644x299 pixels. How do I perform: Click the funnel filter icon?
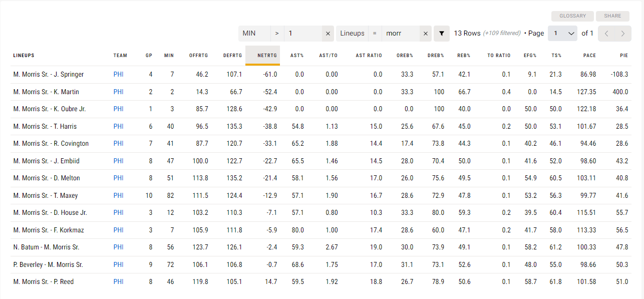[441, 34]
